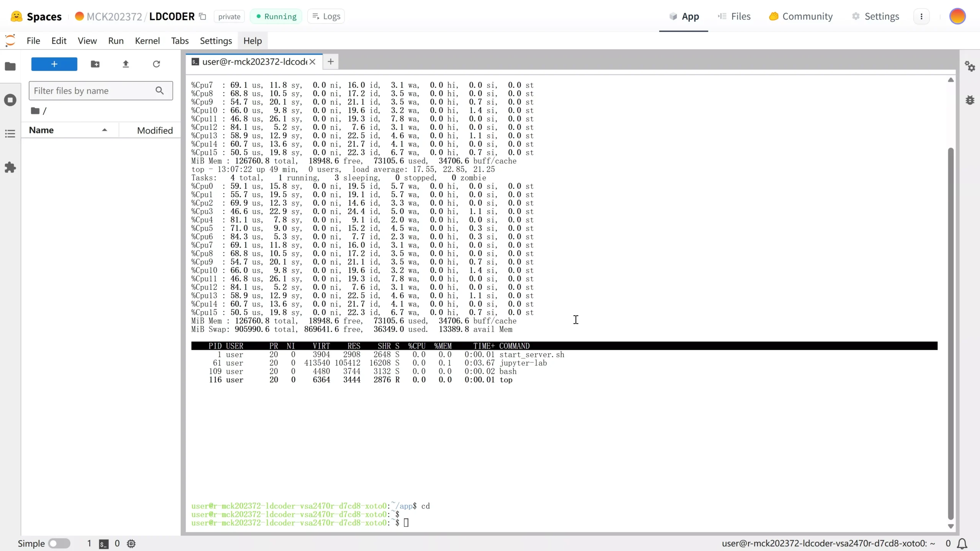Click the terminal vertical scrollbar thumb
The width and height of the screenshot is (980, 551).
point(951,333)
